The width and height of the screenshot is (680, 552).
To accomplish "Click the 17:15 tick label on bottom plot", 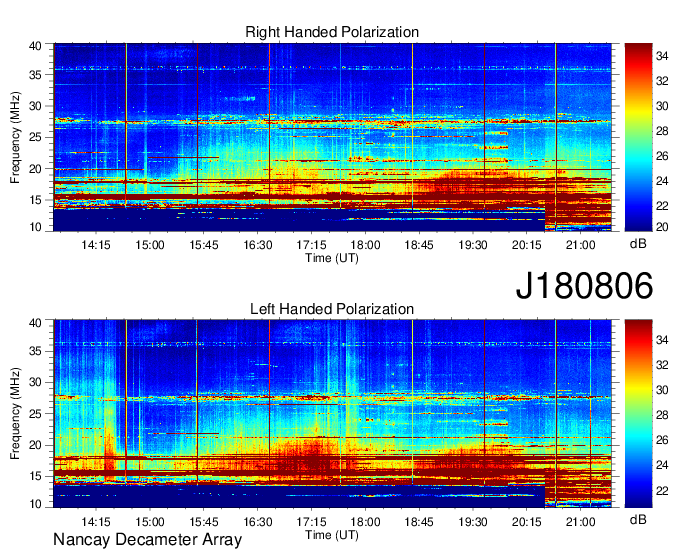I will (311, 521).
